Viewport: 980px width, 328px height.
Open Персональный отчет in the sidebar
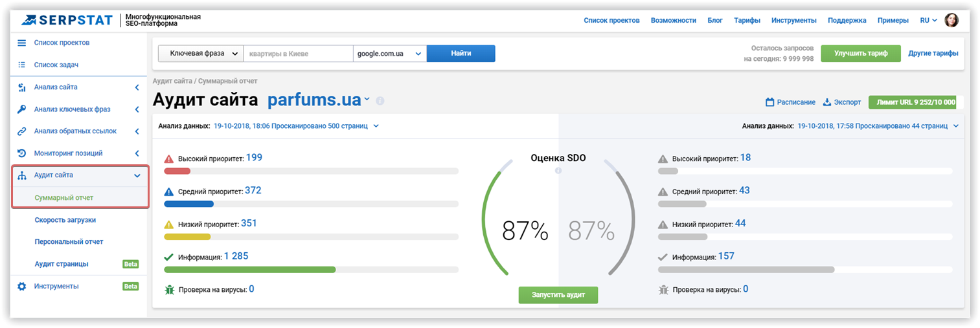[x=69, y=241]
